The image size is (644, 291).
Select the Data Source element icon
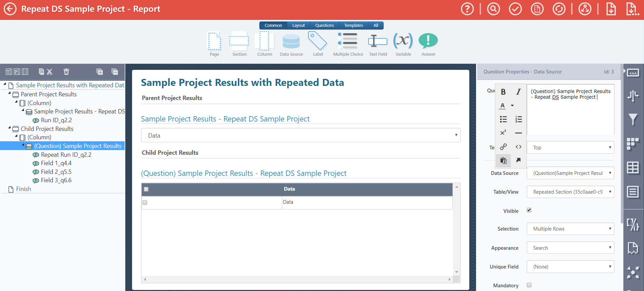click(291, 41)
